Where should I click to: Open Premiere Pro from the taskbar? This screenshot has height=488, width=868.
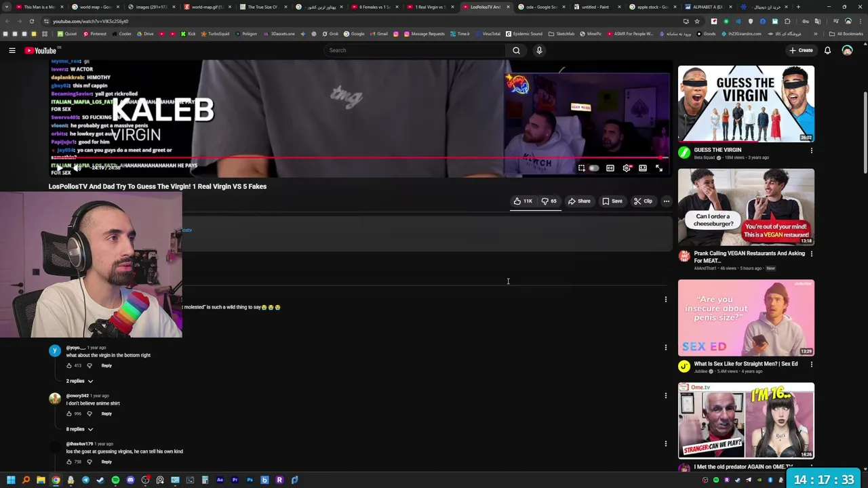(235, 480)
